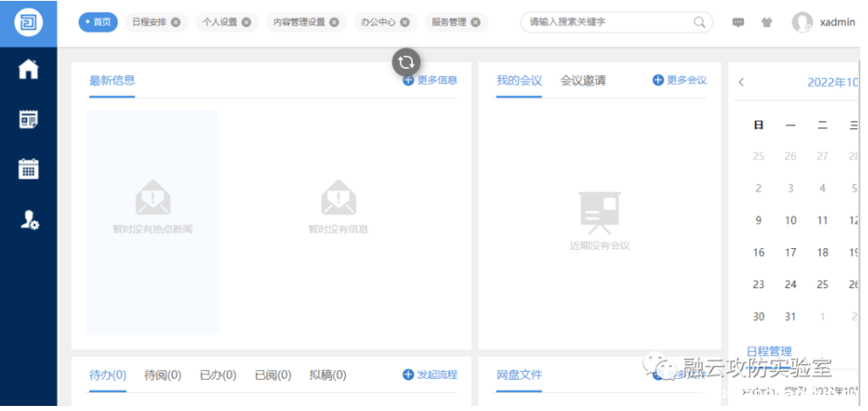This screenshot has height=411, width=868.
Task: Close the 服务管理 tab
Action: [476, 23]
